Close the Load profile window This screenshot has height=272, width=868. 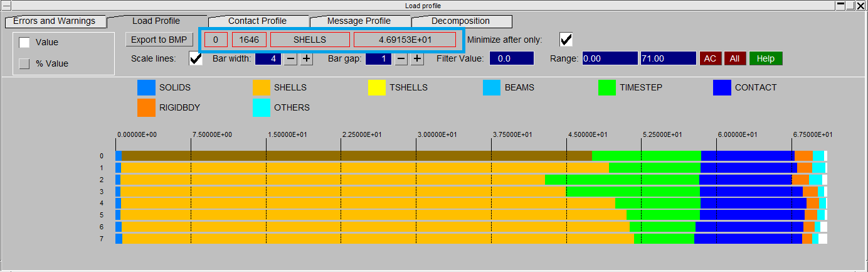[860, 5]
